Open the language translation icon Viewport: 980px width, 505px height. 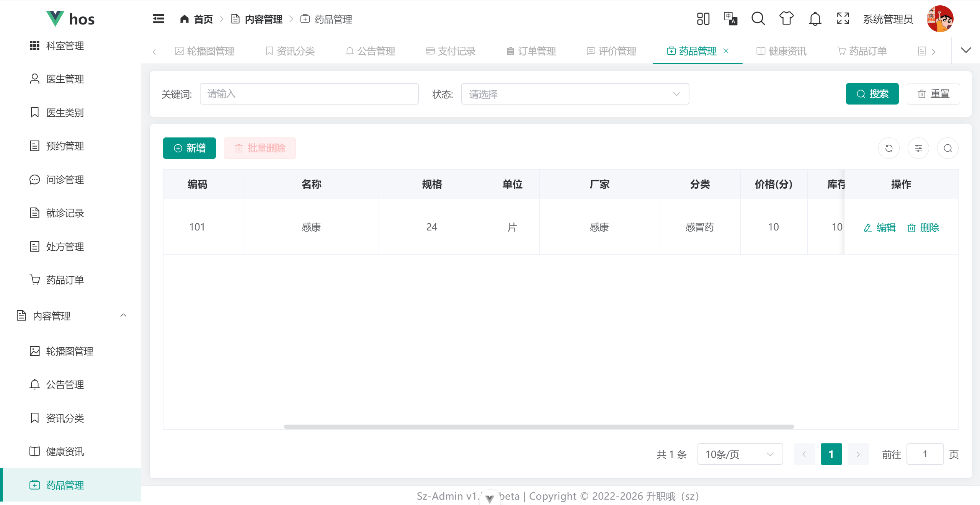pos(730,19)
